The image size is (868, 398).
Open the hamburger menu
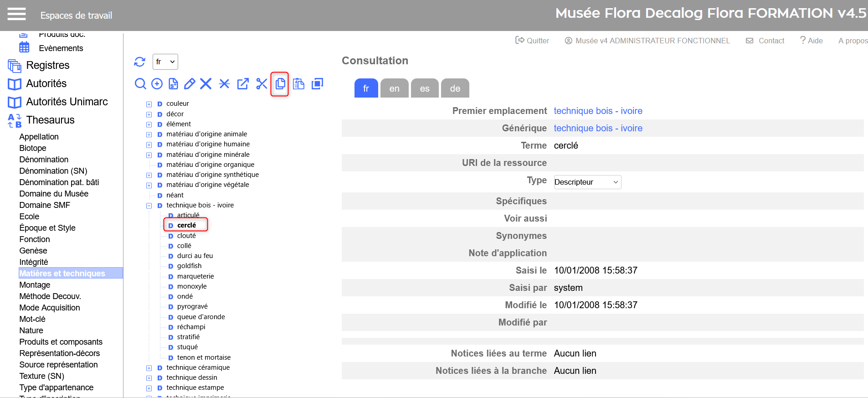click(x=16, y=15)
